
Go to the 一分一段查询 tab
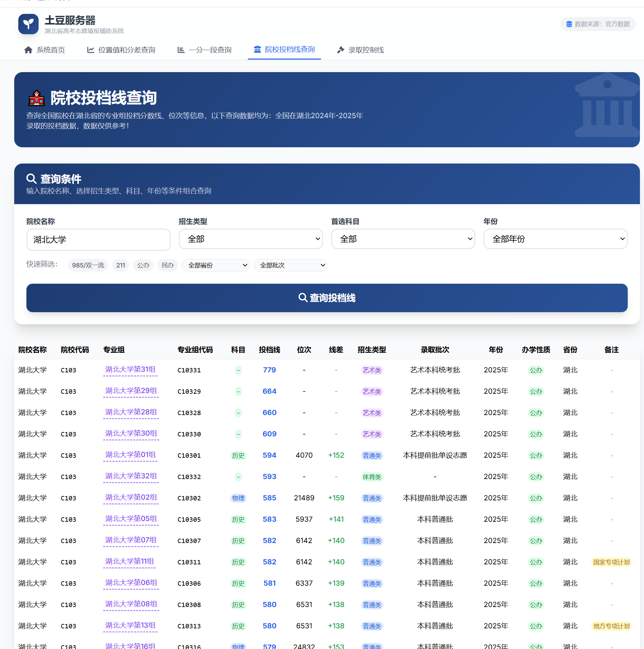click(205, 50)
